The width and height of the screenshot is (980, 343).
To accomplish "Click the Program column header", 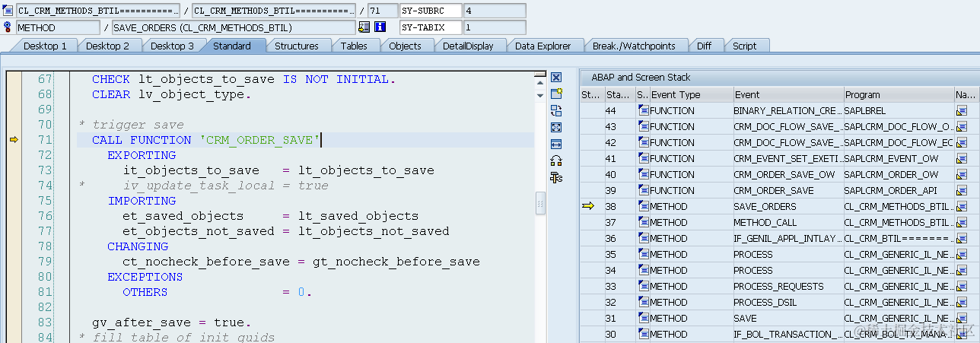I will click(x=899, y=95).
